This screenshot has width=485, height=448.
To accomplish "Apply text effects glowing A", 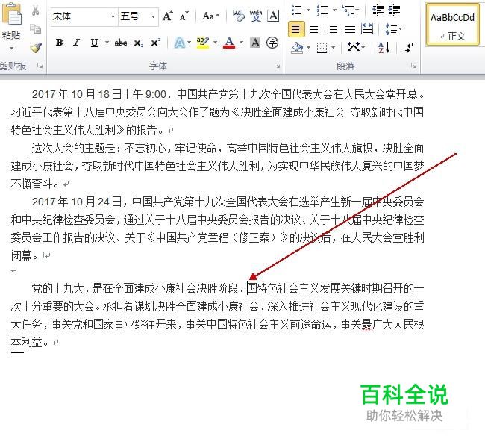I will (x=179, y=43).
